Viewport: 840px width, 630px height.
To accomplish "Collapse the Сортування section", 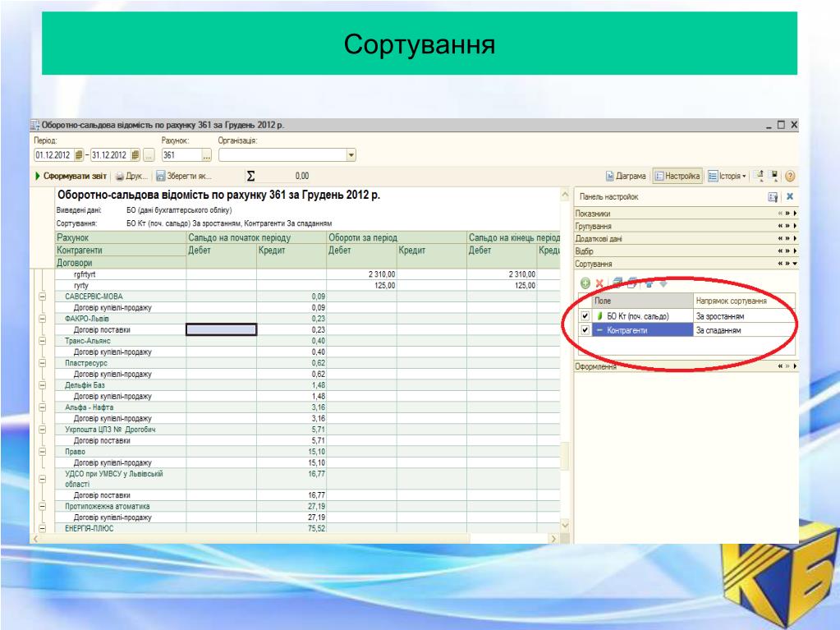I will click(x=796, y=264).
